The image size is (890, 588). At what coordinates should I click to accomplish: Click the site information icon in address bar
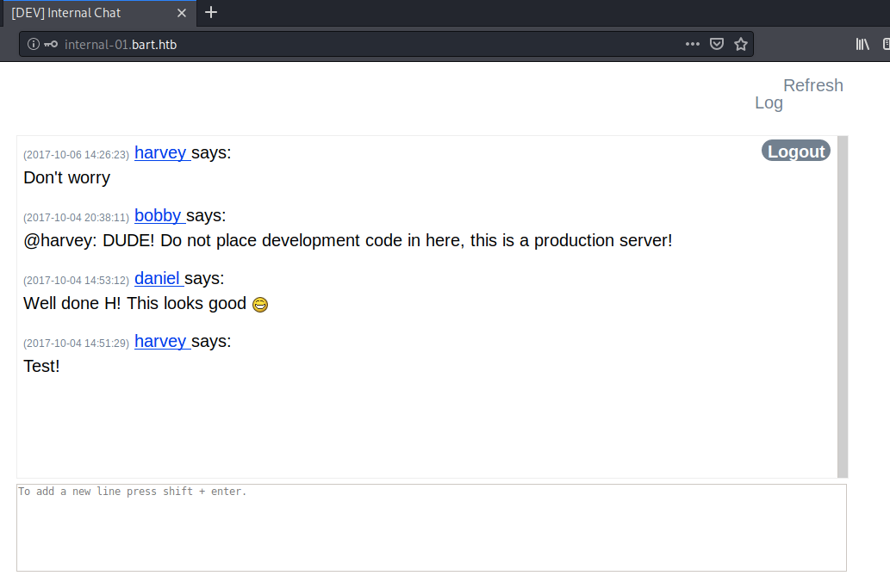tap(33, 45)
